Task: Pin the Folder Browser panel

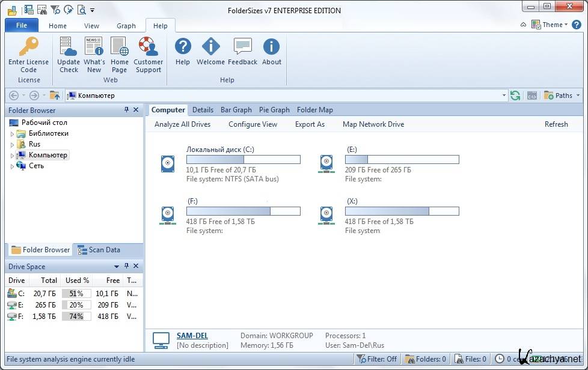Action: pos(126,110)
